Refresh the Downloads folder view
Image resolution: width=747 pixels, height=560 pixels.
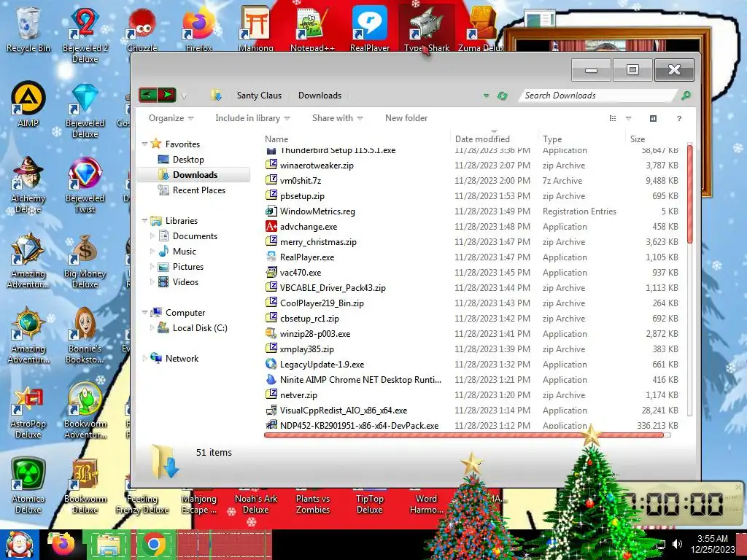coord(502,96)
